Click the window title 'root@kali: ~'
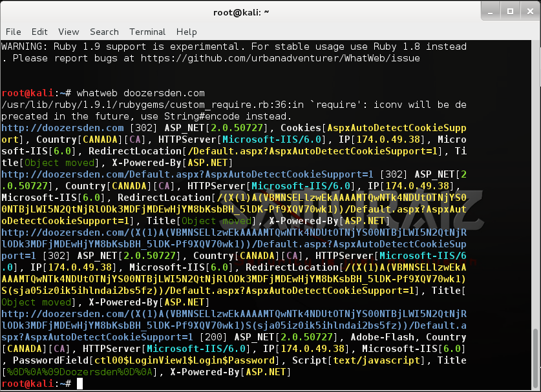The height and width of the screenshot is (392, 541). coord(241,12)
